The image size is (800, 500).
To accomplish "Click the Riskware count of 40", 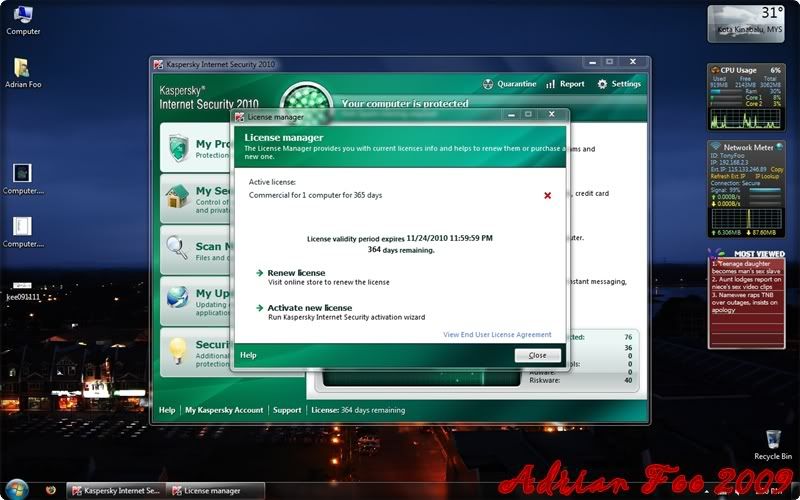I will click(628, 380).
